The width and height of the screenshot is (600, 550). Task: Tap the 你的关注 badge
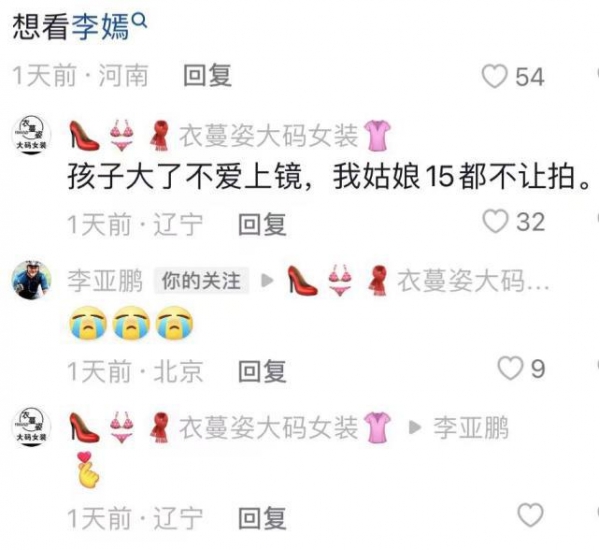[201, 281]
